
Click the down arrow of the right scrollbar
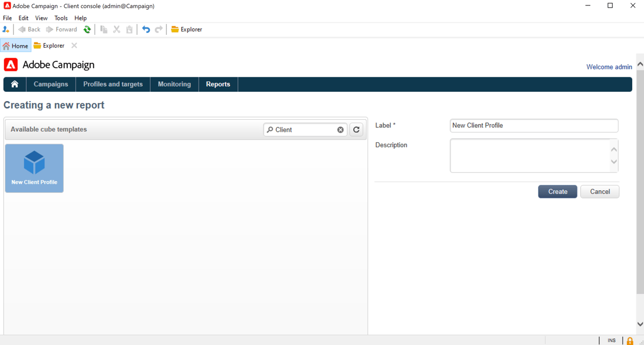[640, 324]
